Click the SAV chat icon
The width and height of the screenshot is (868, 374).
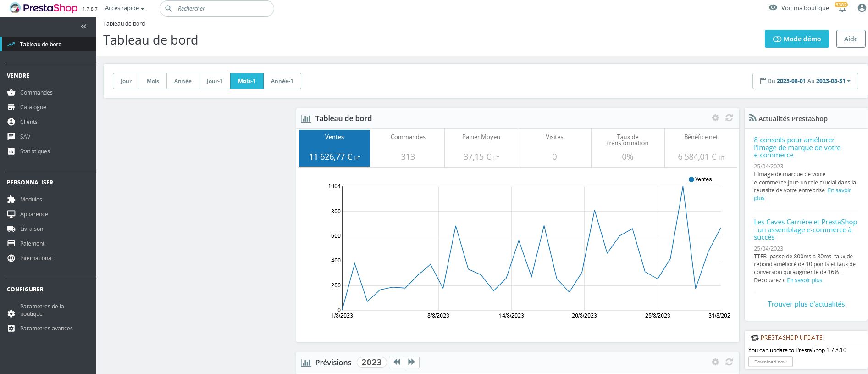pyautogui.click(x=11, y=137)
